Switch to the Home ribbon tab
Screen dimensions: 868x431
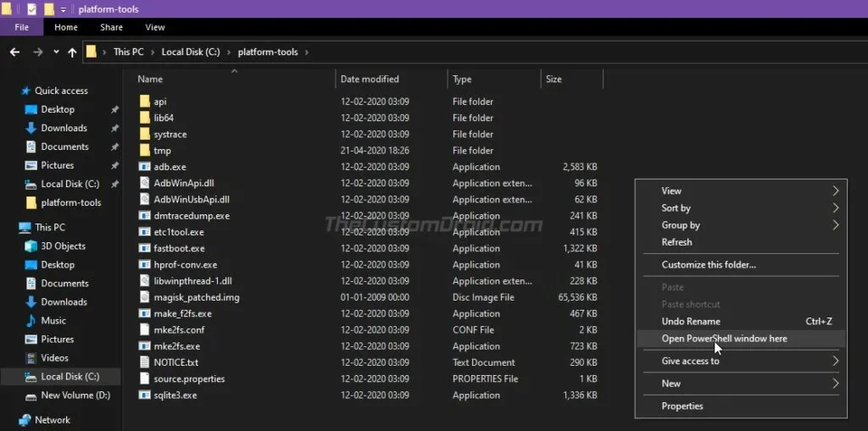[66, 27]
